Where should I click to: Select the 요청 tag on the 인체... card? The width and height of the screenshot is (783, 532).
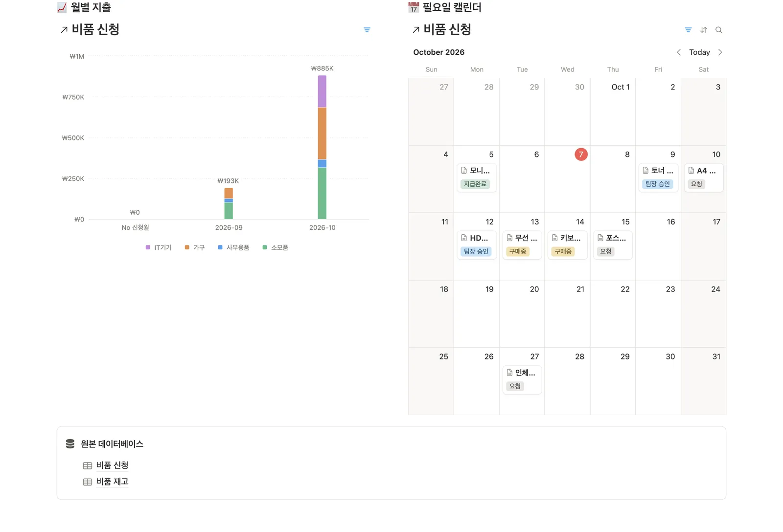(515, 386)
